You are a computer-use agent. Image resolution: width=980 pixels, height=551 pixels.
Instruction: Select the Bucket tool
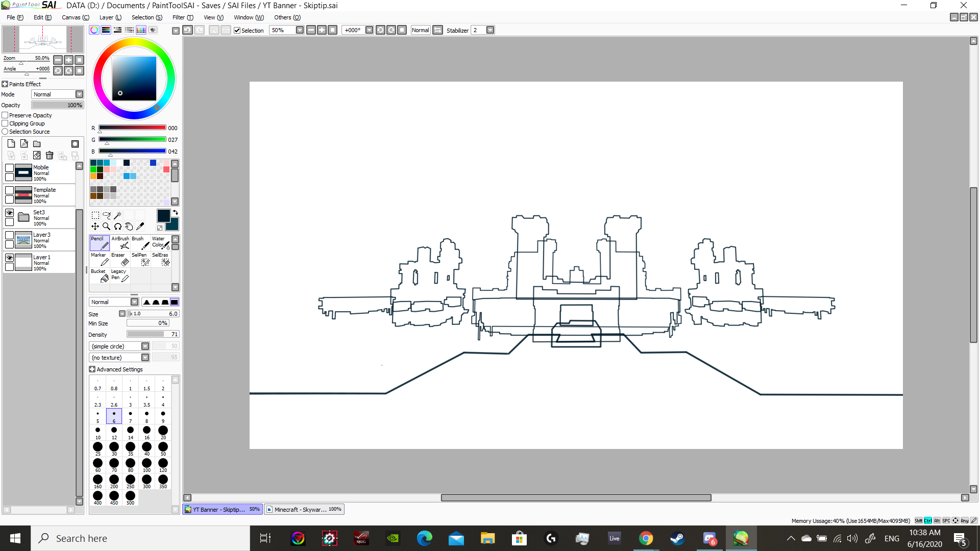(100, 275)
